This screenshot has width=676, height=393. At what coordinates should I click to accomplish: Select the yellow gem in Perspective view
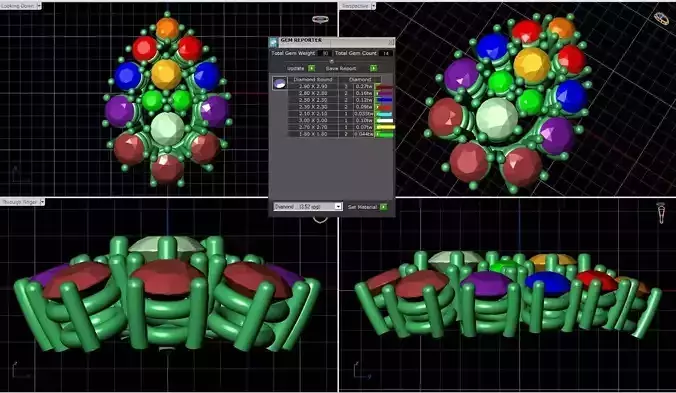pyautogui.click(x=532, y=65)
